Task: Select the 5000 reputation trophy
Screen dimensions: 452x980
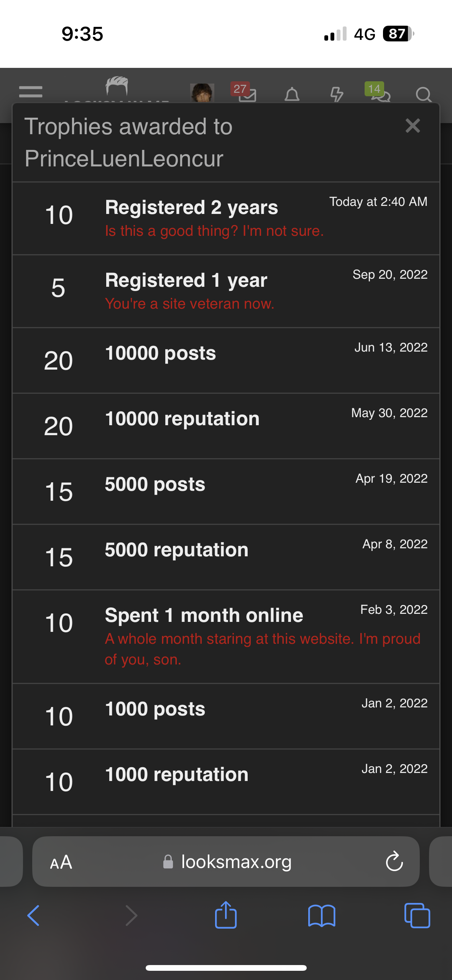Action: (x=226, y=557)
